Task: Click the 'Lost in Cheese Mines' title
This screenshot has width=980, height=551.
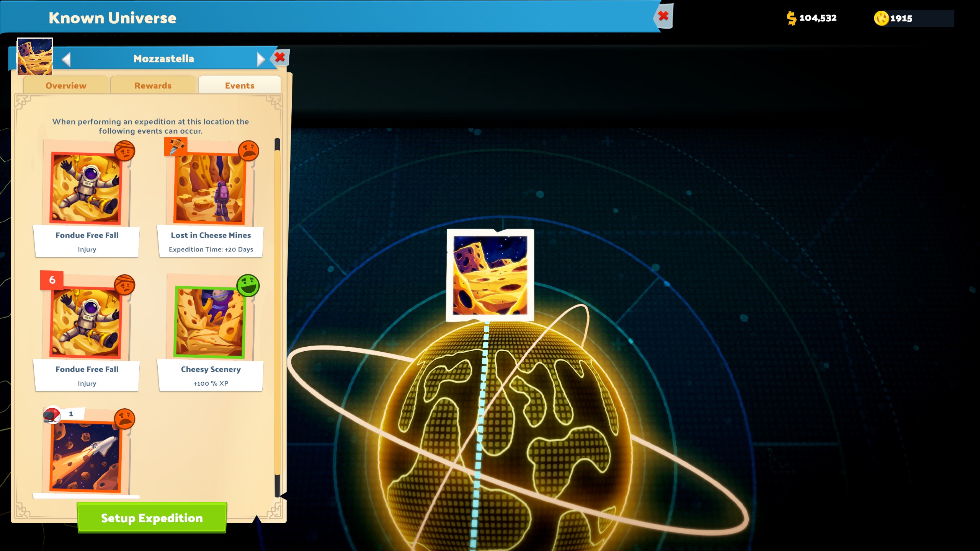Action: (x=211, y=235)
